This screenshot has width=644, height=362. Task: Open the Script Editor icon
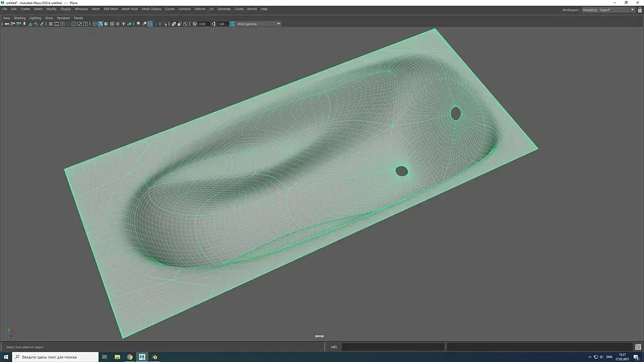point(638,347)
